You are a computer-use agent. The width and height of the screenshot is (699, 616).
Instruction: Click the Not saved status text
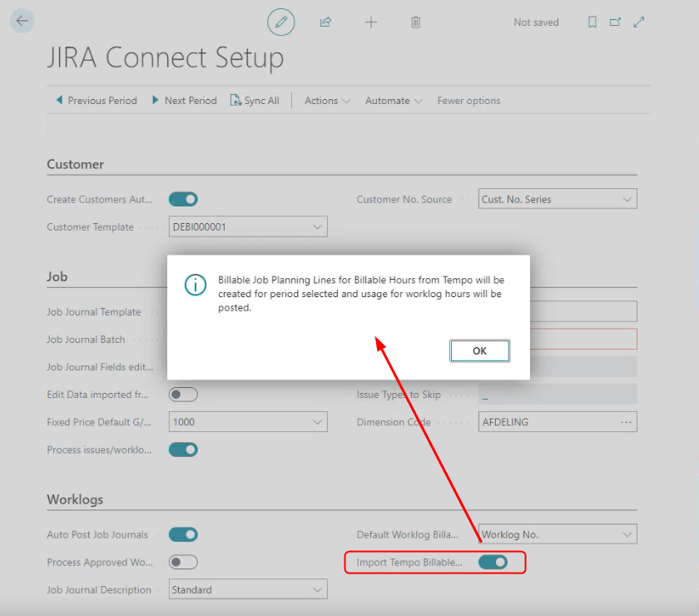536,22
